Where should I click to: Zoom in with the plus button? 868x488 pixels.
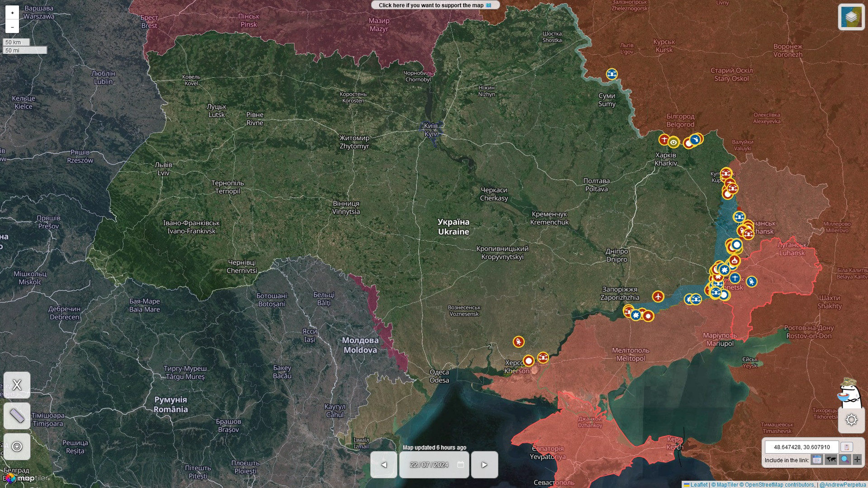click(x=12, y=13)
